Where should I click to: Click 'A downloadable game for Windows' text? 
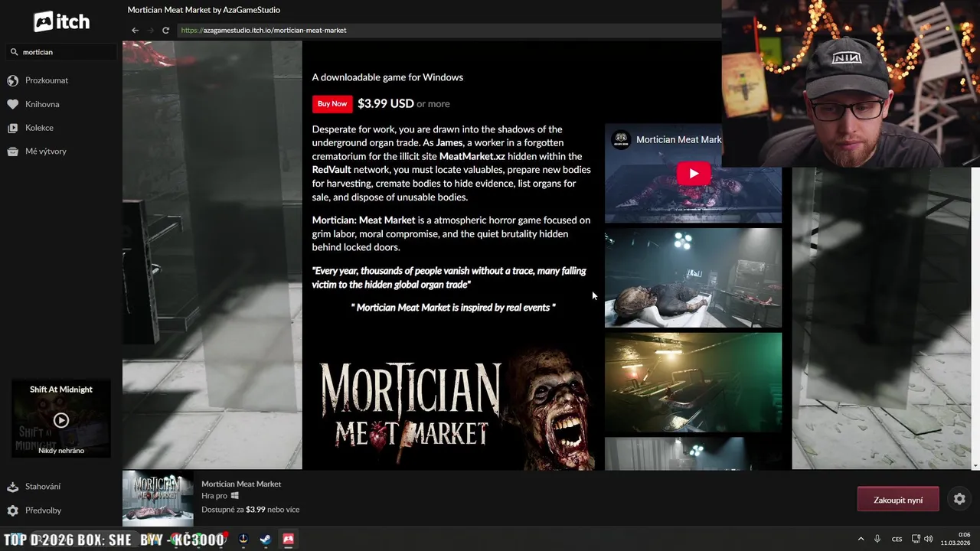point(387,77)
